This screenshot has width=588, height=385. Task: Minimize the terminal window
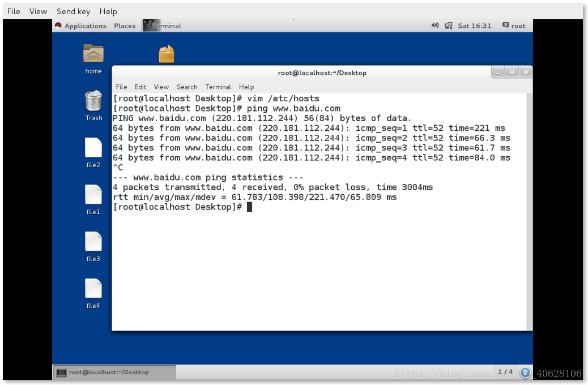[x=498, y=72]
